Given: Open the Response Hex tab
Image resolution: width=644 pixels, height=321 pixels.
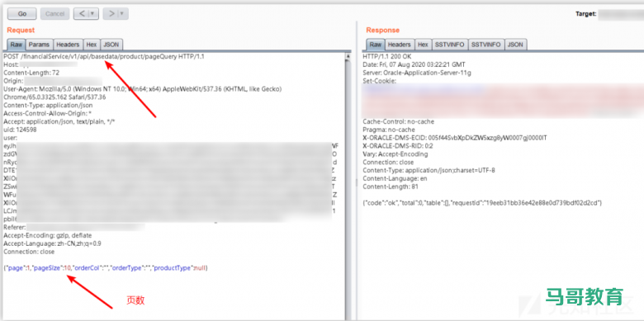Looking at the screenshot, I should click(x=423, y=45).
